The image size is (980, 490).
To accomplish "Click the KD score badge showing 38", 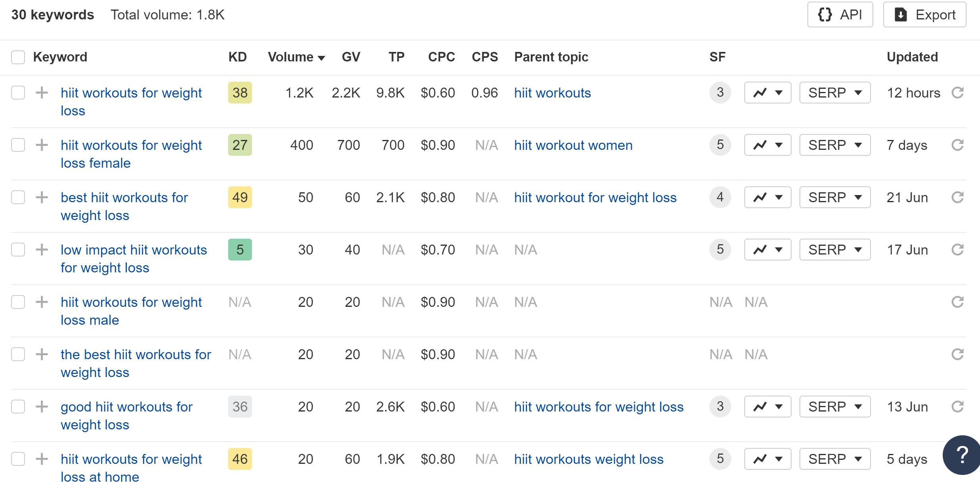I will 240,92.
